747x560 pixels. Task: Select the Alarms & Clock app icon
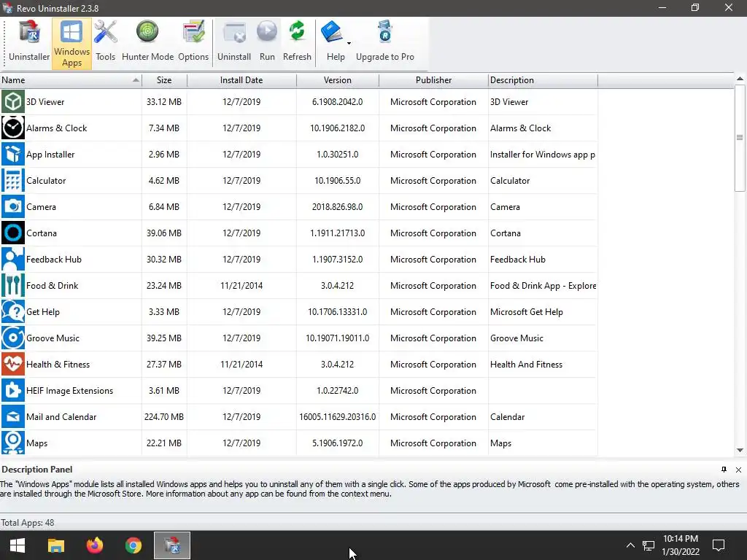[13, 128]
